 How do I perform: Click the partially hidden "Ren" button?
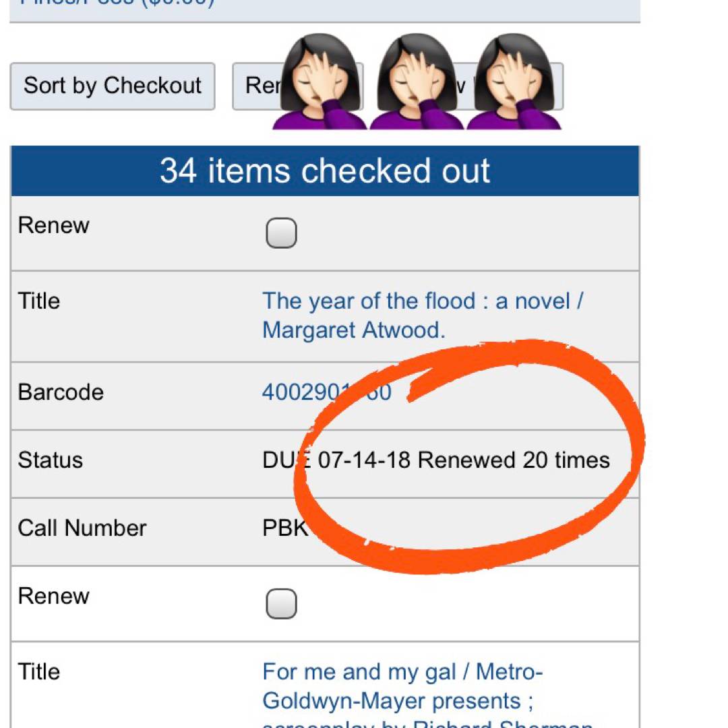click(257, 86)
